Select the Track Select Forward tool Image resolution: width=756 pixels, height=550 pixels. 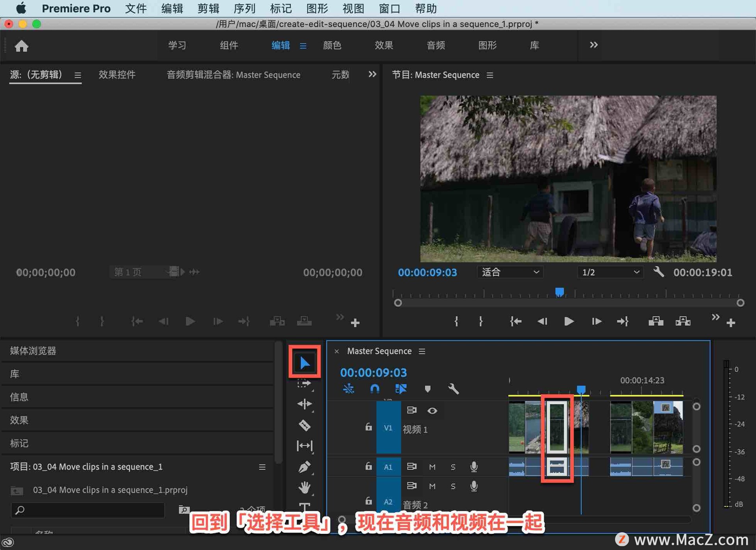click(x=304, y=383)
